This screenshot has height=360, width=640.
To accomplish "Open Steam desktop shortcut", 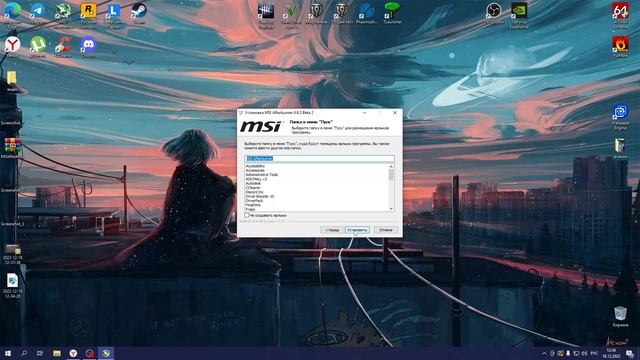I will tap(139, 11).
